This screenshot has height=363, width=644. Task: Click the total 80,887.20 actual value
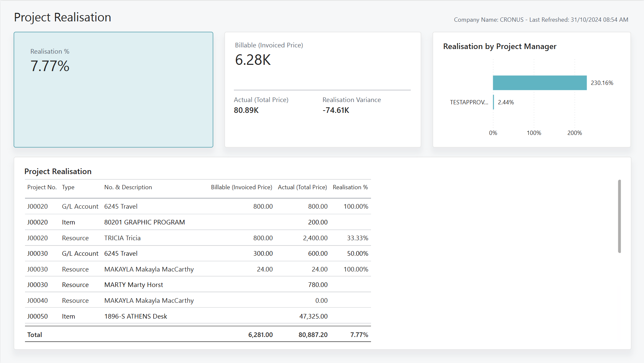click(x=313, y=335)
